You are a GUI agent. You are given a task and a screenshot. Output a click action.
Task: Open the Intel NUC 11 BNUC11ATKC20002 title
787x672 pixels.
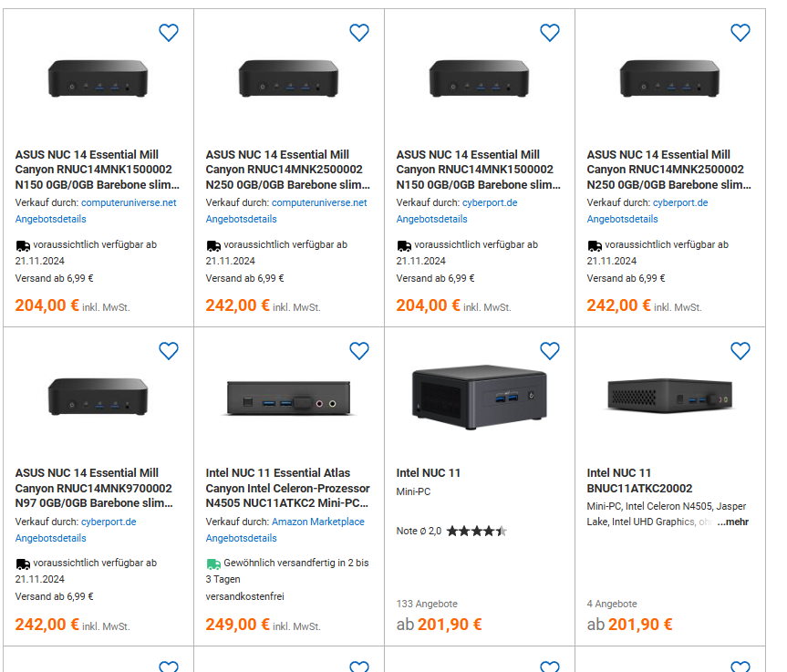639,481
